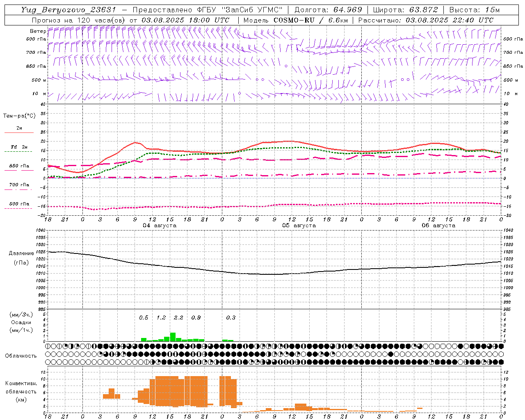Click the '(мм/1ч.)' units label

(x=21, y=330)
